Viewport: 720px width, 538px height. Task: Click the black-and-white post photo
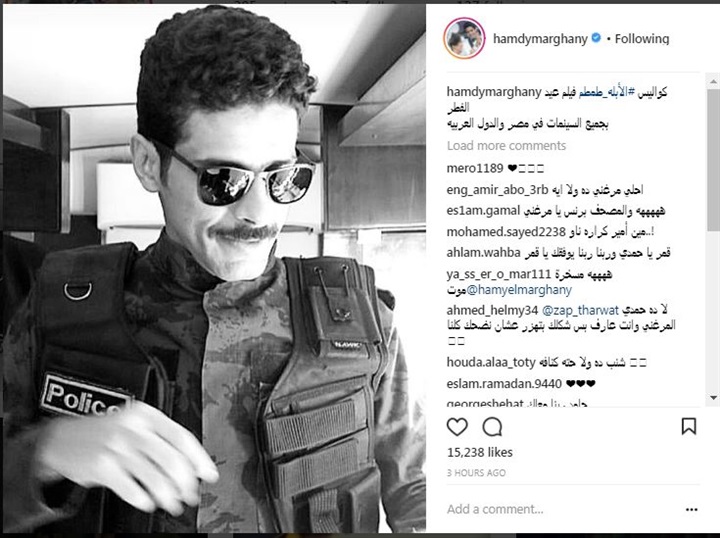tap(214, 269)
